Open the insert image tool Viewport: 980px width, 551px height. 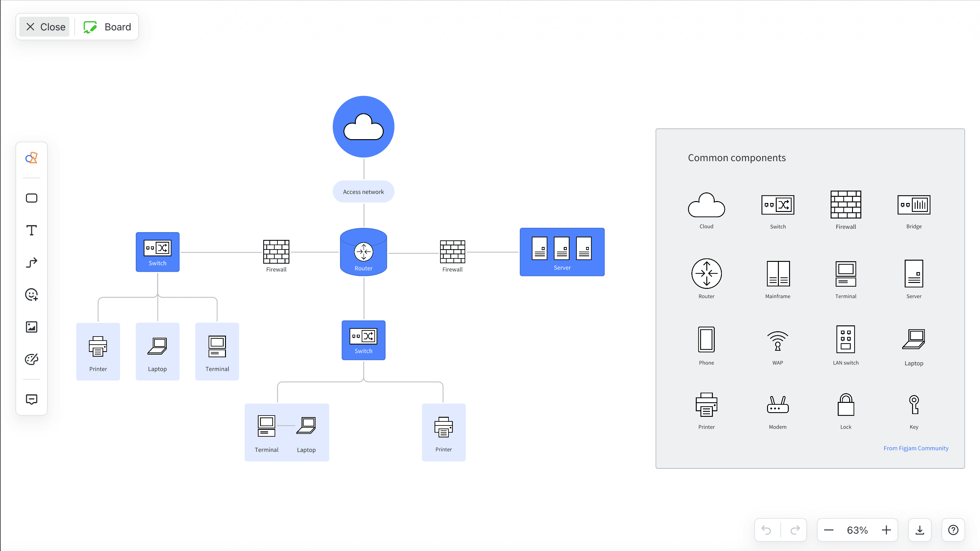[32, 327]
